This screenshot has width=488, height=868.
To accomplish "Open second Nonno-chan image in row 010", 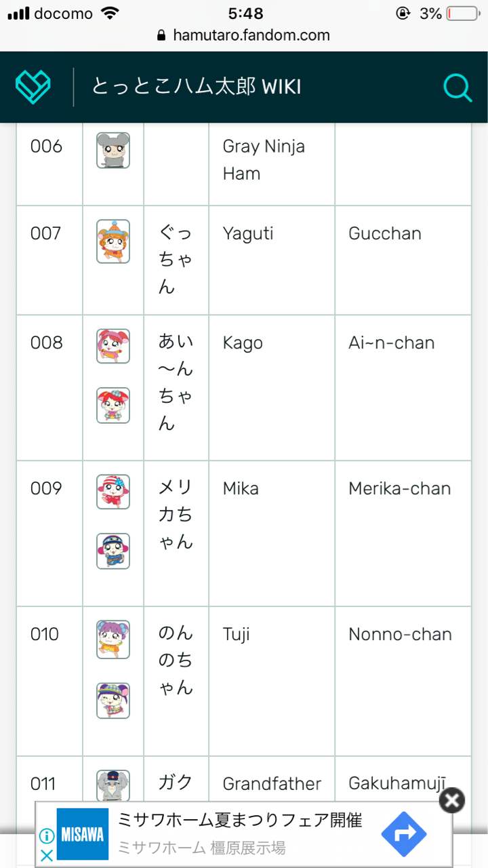I will tap(113, 701).
